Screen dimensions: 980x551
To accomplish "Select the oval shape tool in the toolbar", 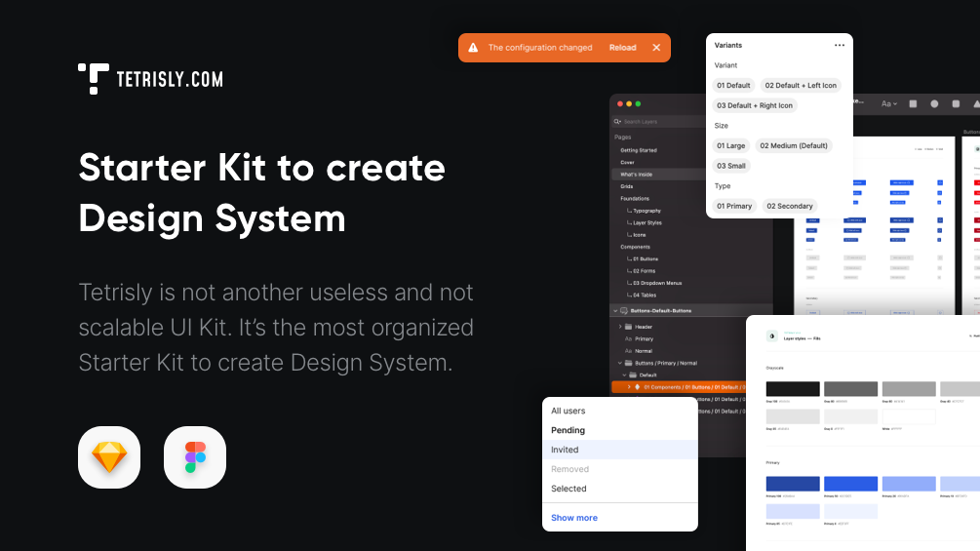I will pos(934,103).
